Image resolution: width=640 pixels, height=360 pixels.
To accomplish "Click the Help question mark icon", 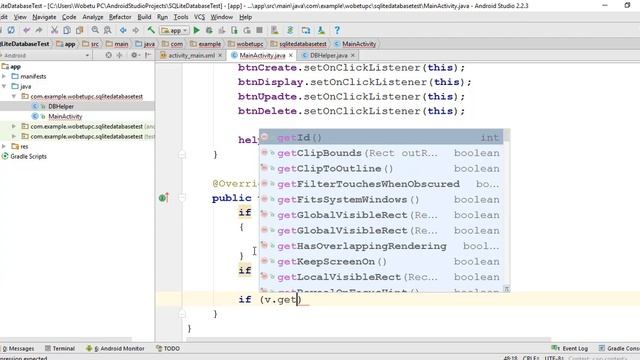I will point(337,30).
